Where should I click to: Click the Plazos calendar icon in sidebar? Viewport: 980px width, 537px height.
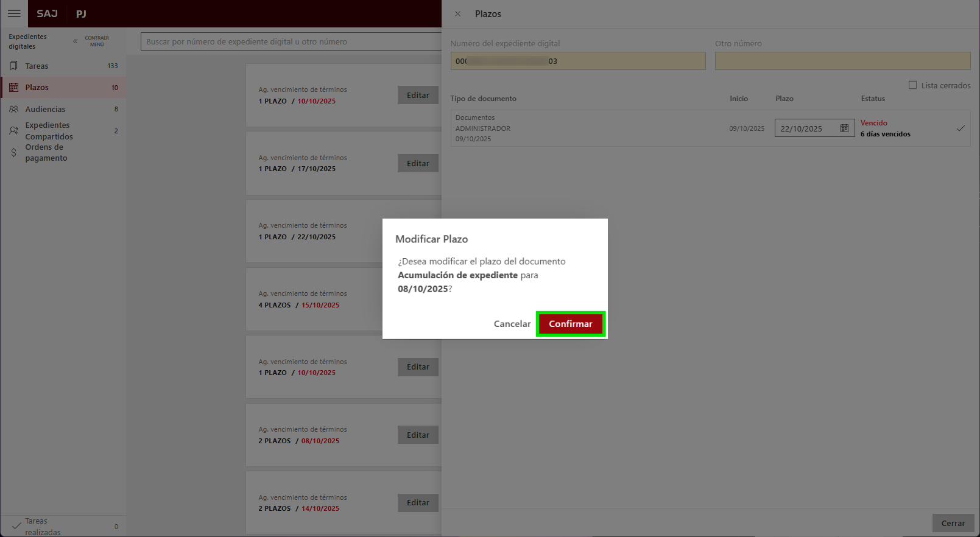(13, 88)
